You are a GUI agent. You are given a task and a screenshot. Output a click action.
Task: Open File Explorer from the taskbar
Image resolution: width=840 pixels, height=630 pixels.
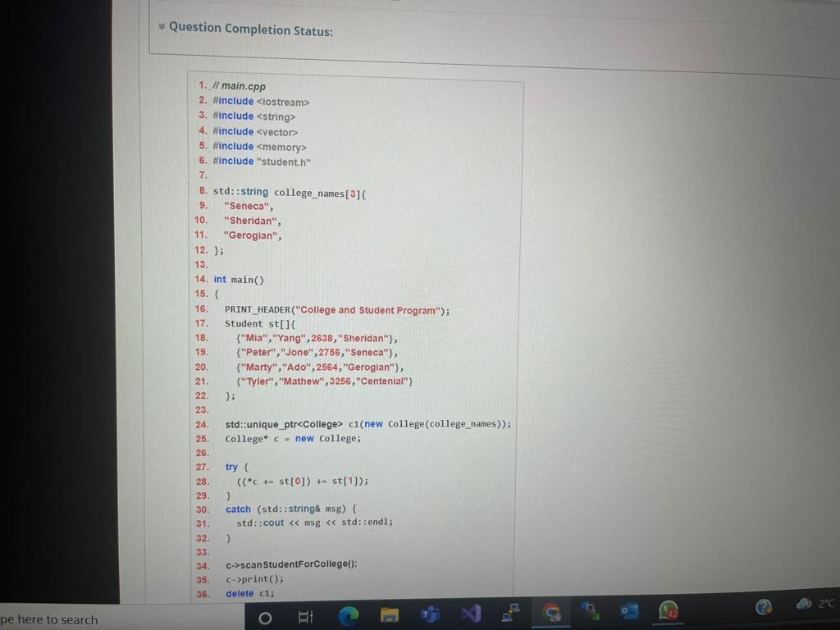(389, 614)
